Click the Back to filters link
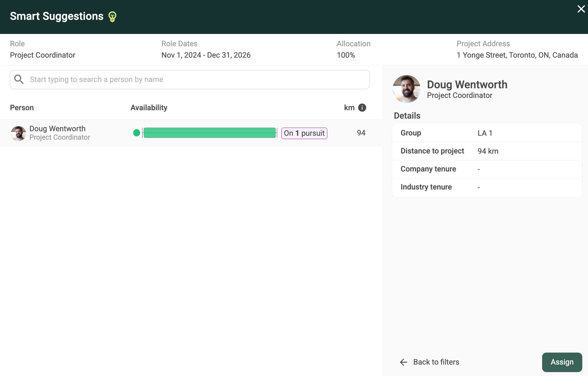Image resolution: width=588 pixels, height=376 pixels. [436, 362]
